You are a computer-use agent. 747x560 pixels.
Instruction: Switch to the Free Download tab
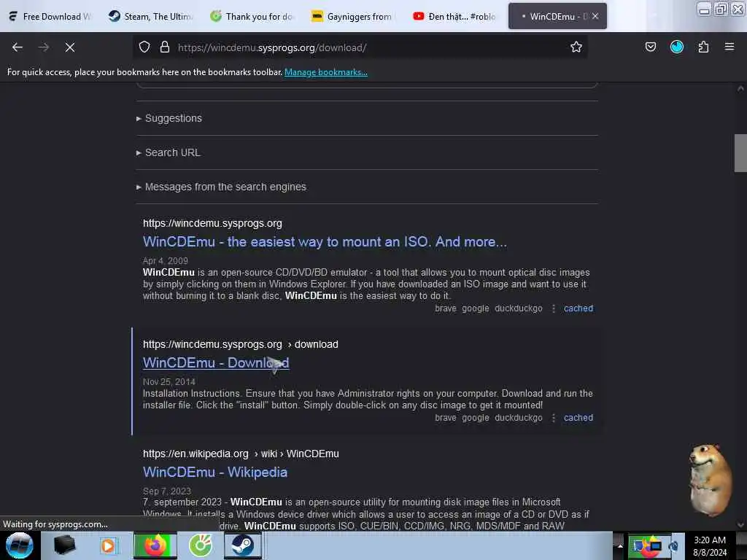point(50,17)
